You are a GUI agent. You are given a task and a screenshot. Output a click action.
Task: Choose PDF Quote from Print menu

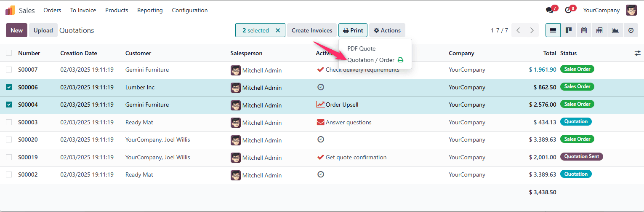click(361, 48)
